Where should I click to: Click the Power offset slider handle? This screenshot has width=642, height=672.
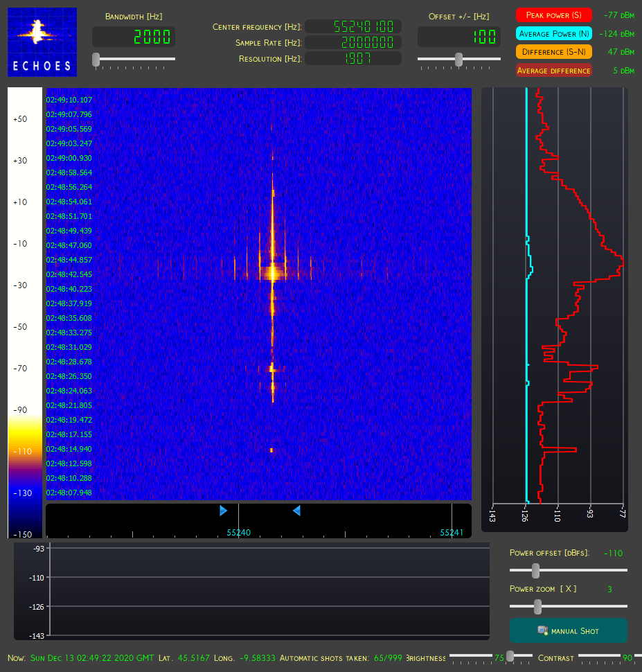tap(535, 571)
